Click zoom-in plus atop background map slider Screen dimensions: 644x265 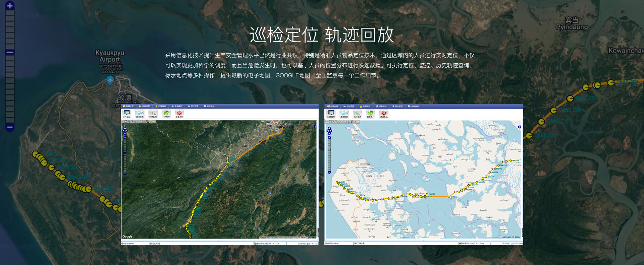click(x=10, y=6)
